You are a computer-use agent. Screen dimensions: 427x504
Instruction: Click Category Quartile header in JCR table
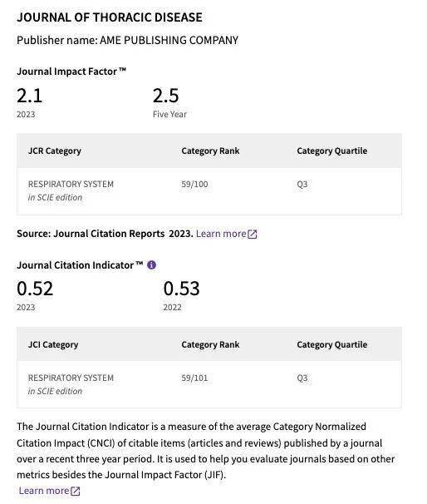click(332, 151)
